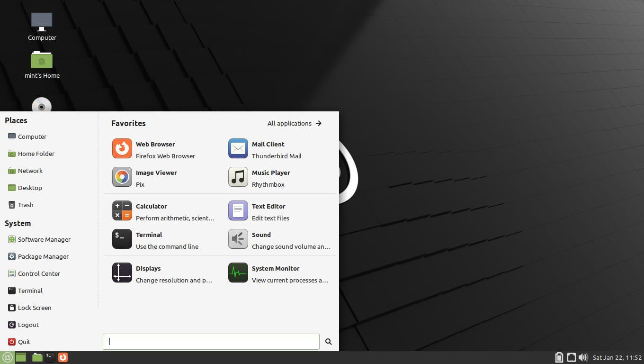Launch the Firefox Web Browser favorite

coord(155,148)
